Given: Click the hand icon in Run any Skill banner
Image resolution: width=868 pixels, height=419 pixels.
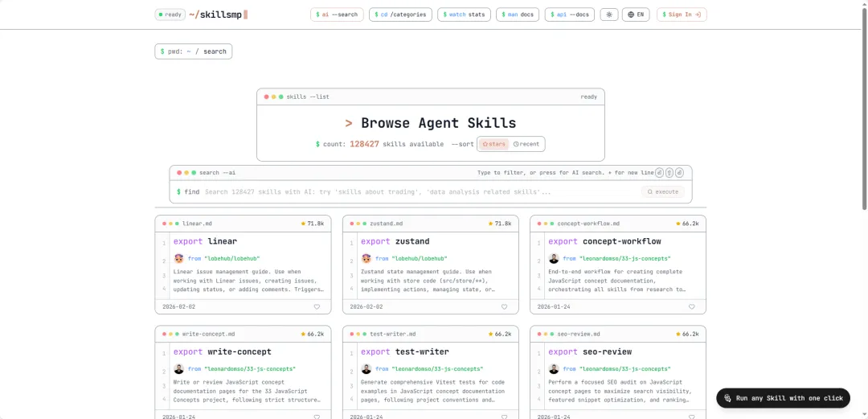Looking at the screenshot, I should click(728, 398).
